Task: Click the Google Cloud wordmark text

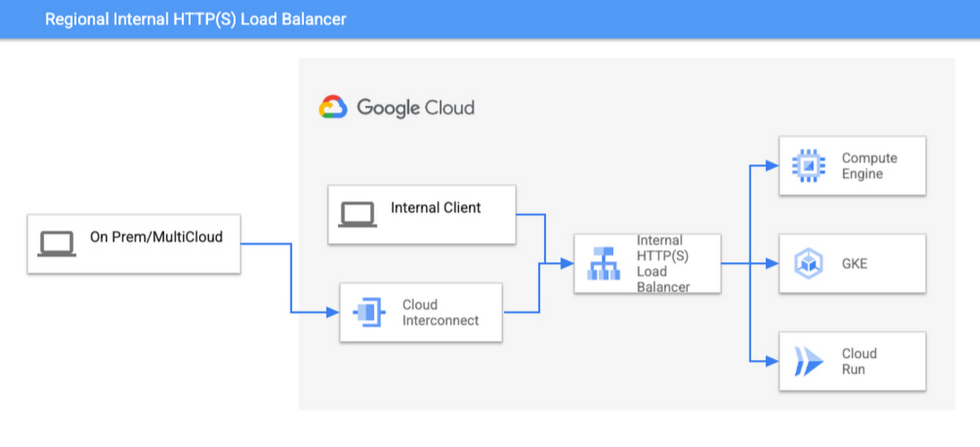Action: click(416, 108)
